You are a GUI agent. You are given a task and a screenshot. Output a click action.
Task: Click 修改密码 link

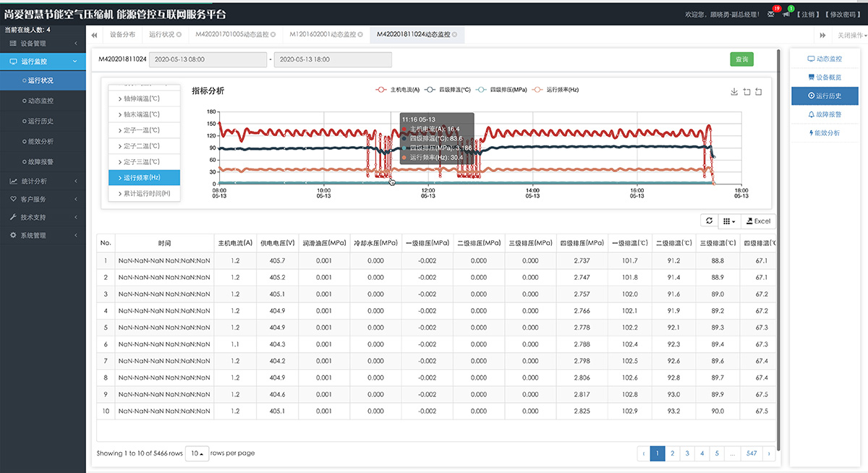[843, 14]
